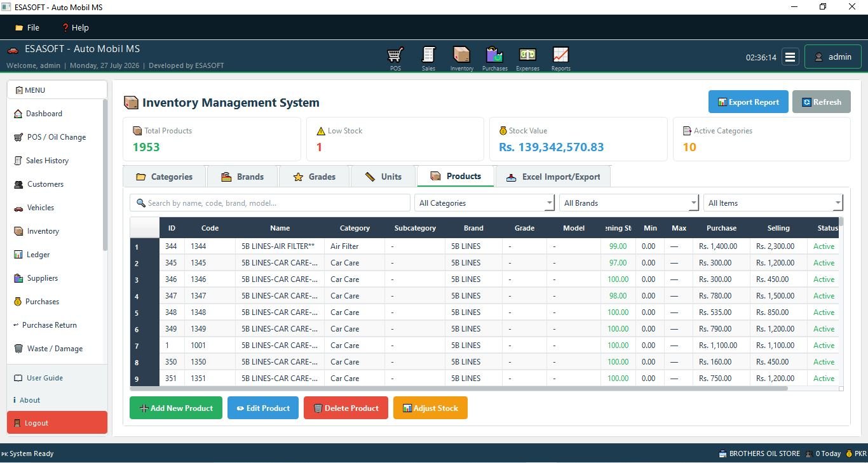Open the POS cart icon in toolbar
The width and height of the screenshot is (868, 463).
396,58
